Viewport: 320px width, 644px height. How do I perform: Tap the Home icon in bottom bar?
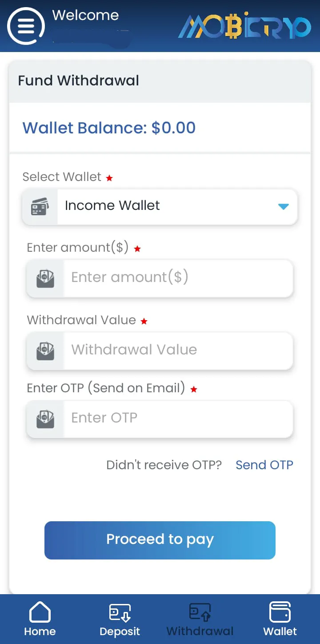click(40, 613)
